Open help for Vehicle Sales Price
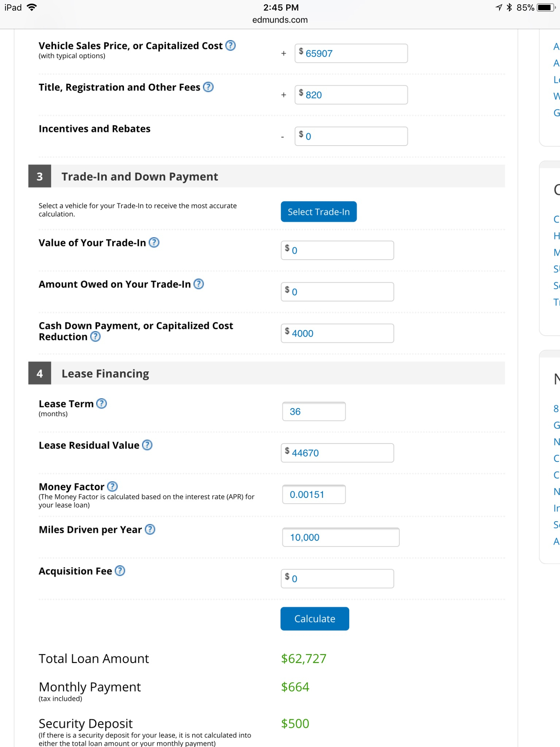 pyautogui.click(x=230, y=46)
